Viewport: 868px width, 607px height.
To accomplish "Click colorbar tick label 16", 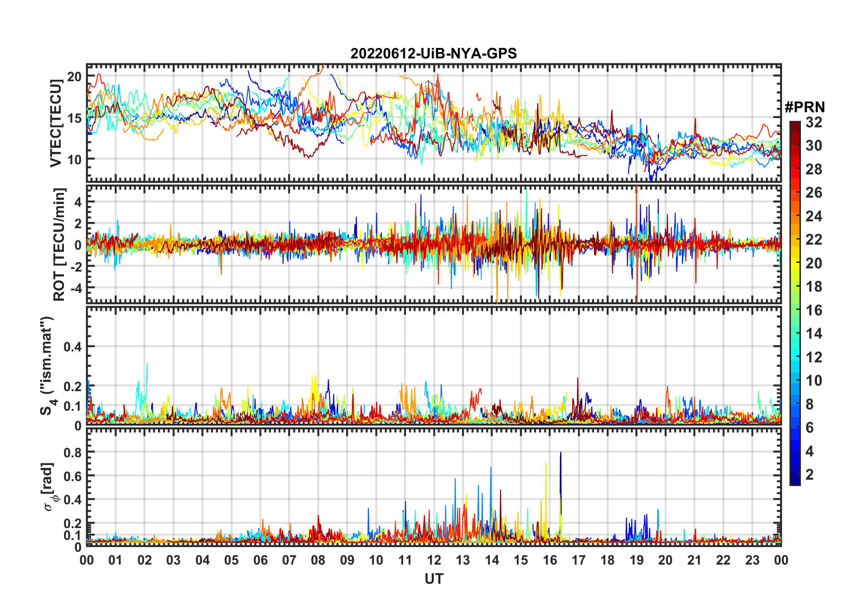I will 814,310.
